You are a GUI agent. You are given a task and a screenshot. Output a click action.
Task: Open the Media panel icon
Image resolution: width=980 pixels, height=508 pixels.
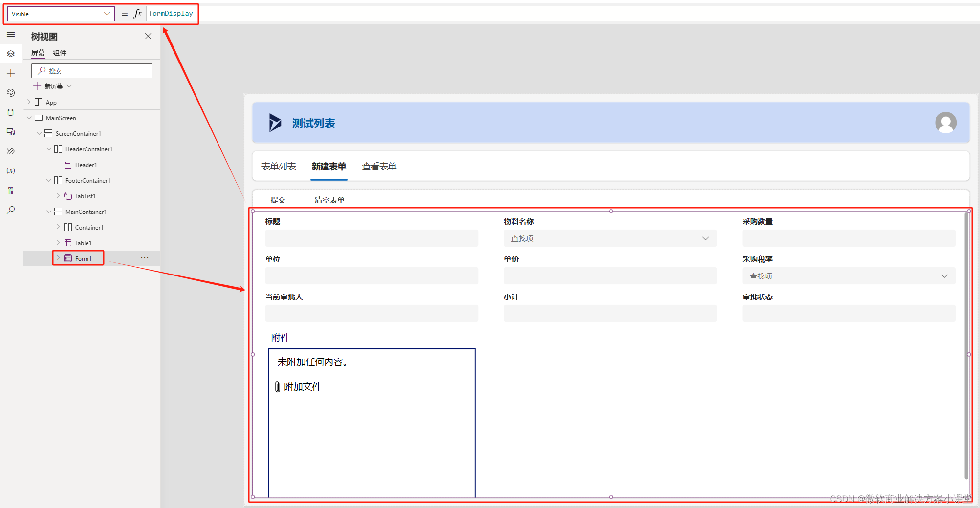(x=11, y=131)
